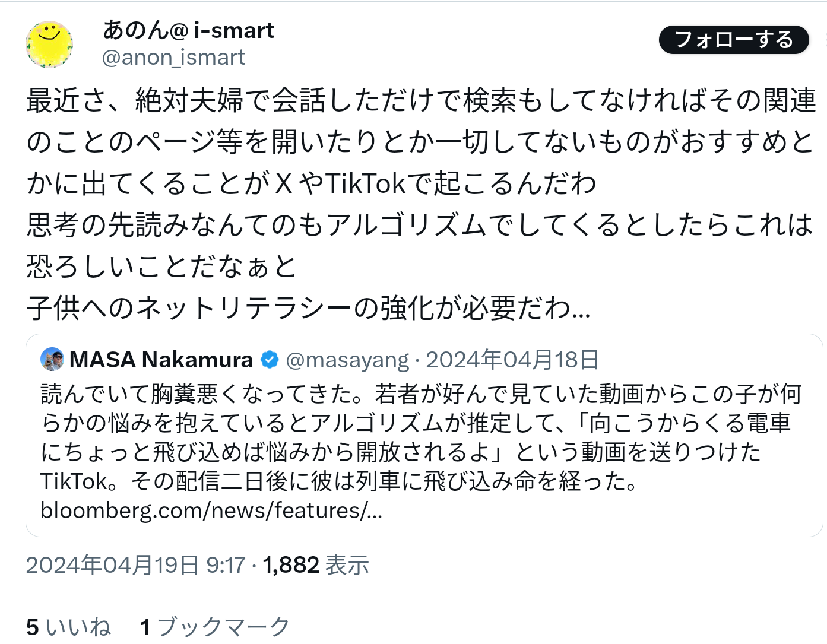
Task: Click the @masayang handle
Action: tap(347, 360)
